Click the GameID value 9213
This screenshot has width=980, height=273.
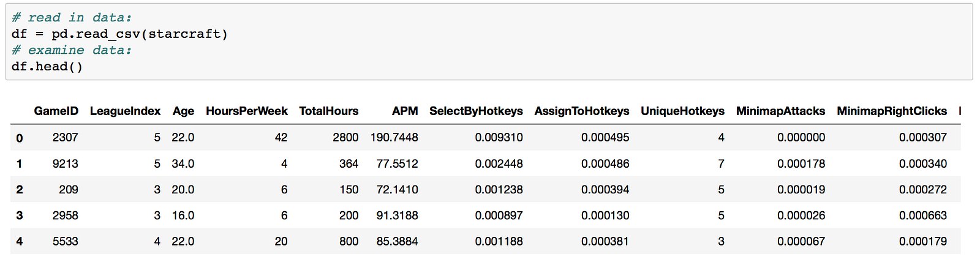click(65, 164)
